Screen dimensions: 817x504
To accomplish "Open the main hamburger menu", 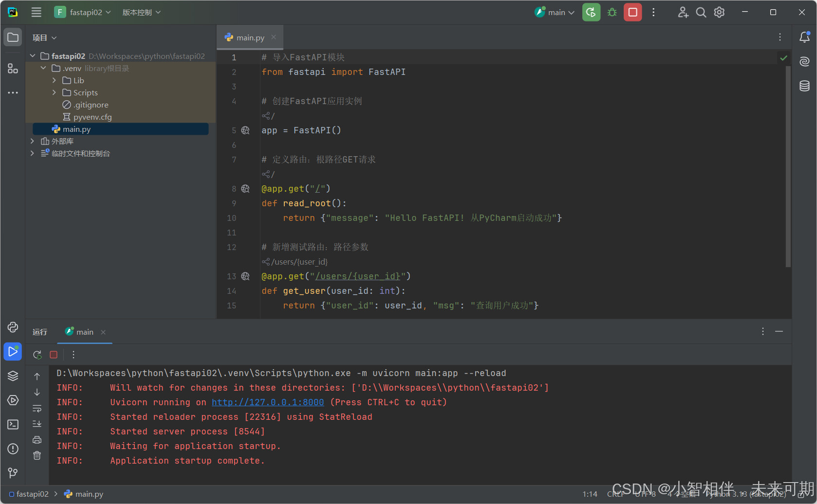I will (x=37, y=12).
